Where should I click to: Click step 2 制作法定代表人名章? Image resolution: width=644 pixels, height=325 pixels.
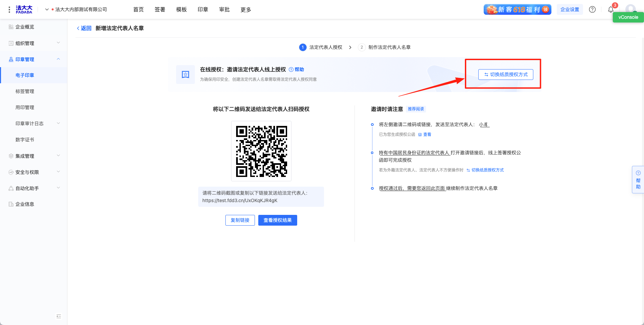point(384,47)
